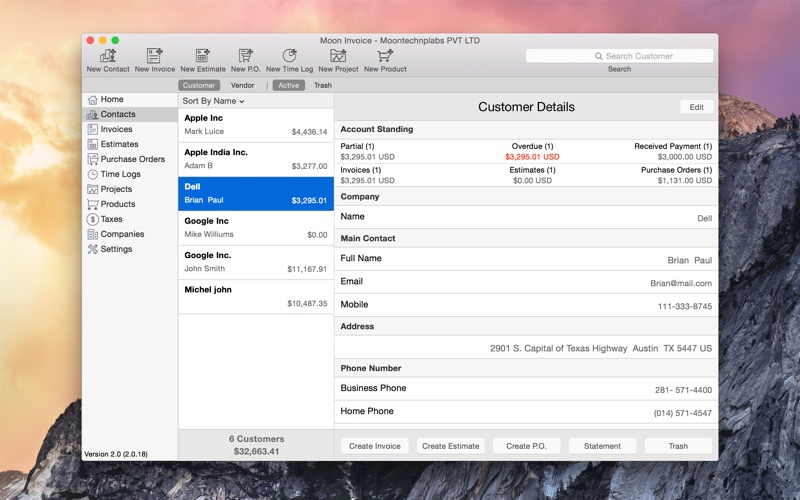
Task: Switch to Vendor segment
Action: (x=242, y=85)
